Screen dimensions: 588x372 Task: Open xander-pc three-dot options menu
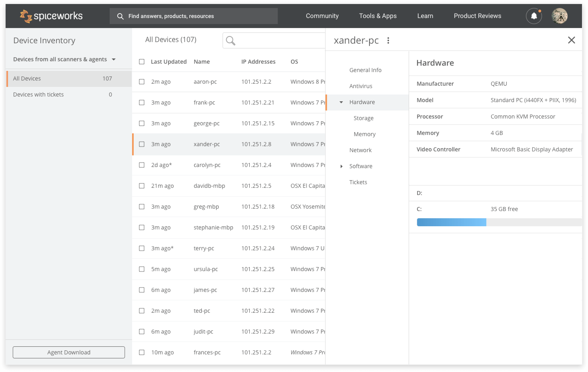pos(388,40)
